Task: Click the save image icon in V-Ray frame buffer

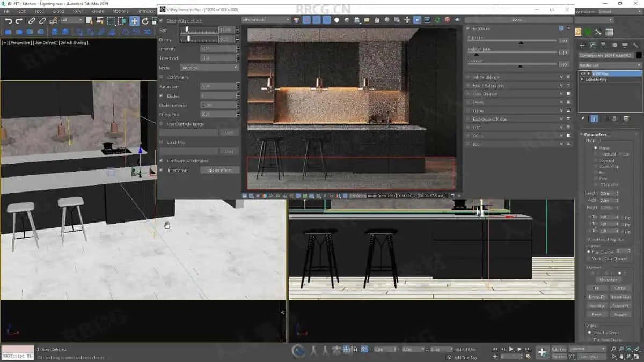Action: (357, 20)
